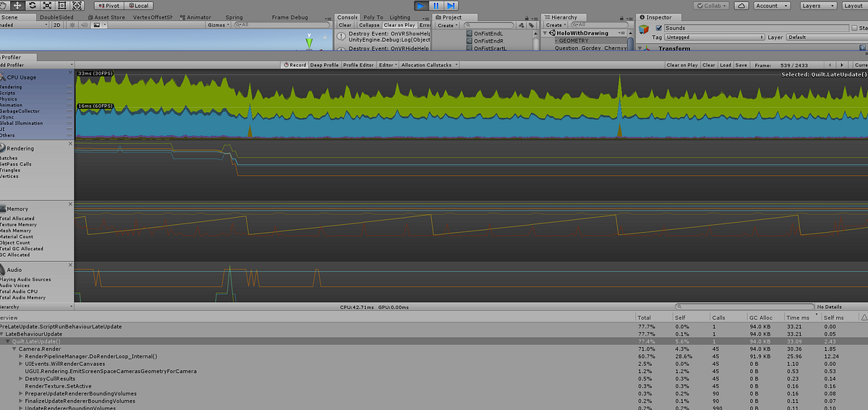The width and height of the screenshot is (868, 410).
Task: Click the Pause button
Action: pyautogui.click(x=436, y=5)
